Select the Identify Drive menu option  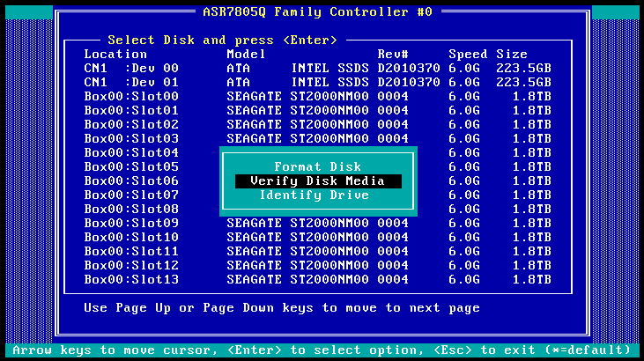pos(318,195)
